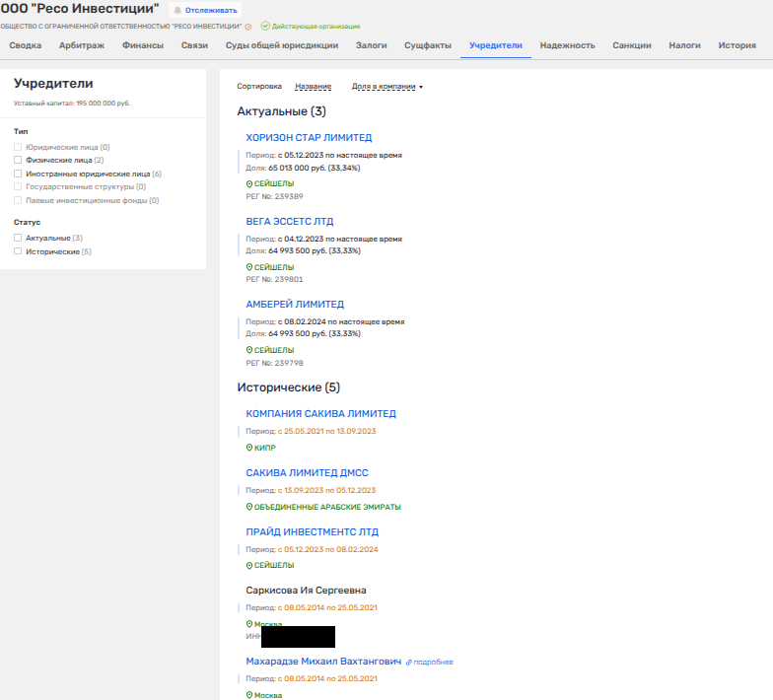Open the Доля в компании sort dropdown
773x700 pixels.
(x=386, y=87)
